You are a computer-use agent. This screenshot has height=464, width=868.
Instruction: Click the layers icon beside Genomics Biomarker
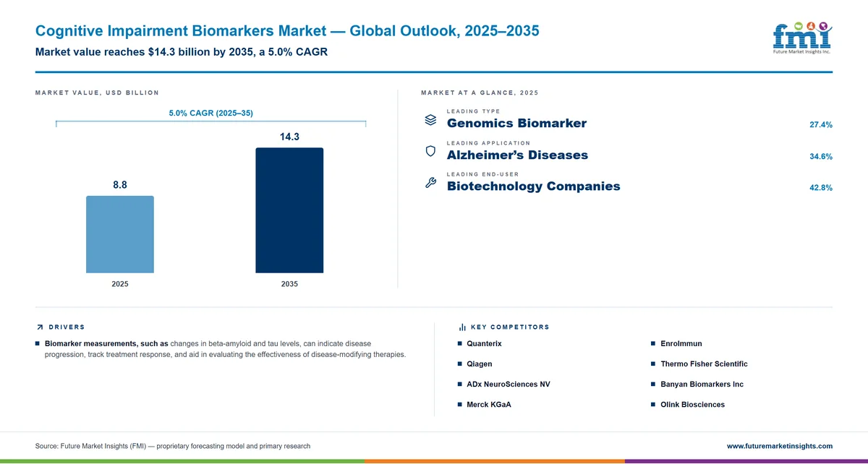pyautogui.click(x=430, y=120)
